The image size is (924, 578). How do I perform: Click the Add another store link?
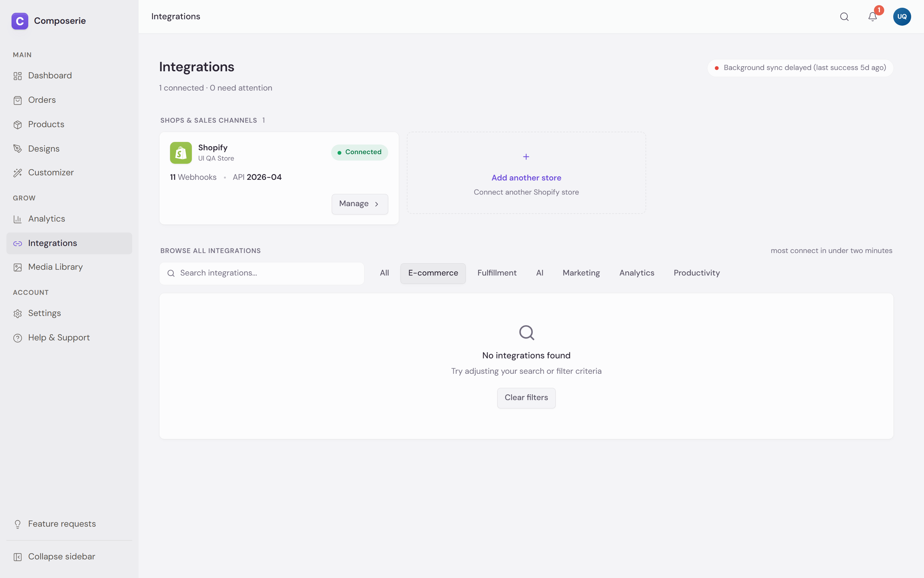click(526, 178)
